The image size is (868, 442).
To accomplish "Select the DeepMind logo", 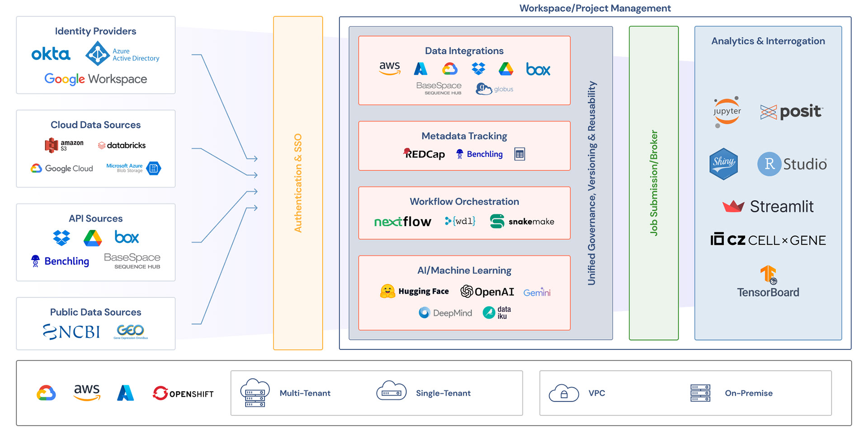I will [445, 313].
